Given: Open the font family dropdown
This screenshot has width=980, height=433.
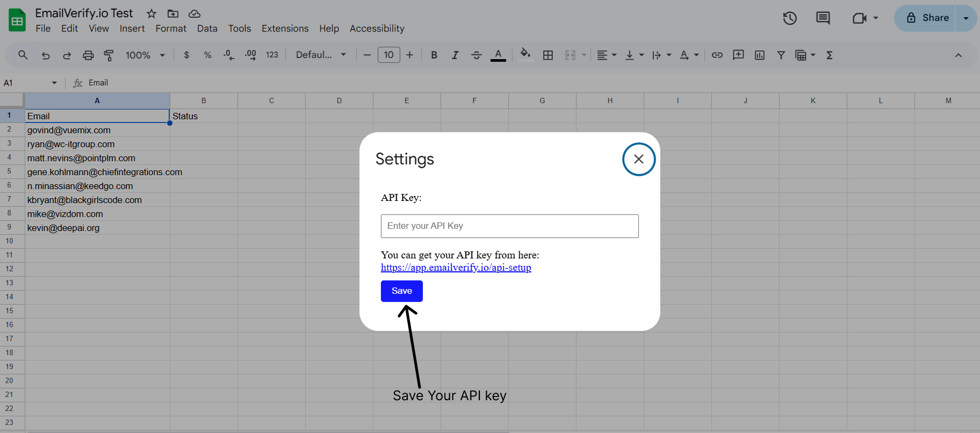Looking at the screenshot, I should click(321, 55).
